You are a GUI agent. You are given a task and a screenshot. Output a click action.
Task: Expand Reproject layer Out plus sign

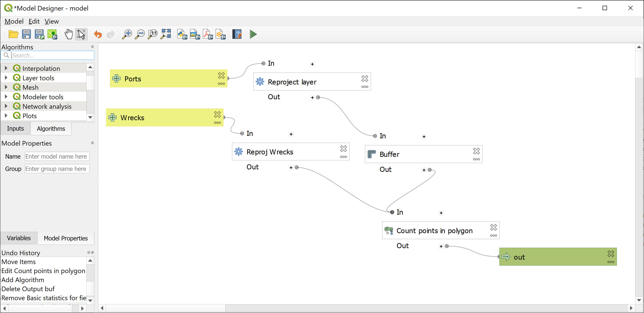coord(312,97)
